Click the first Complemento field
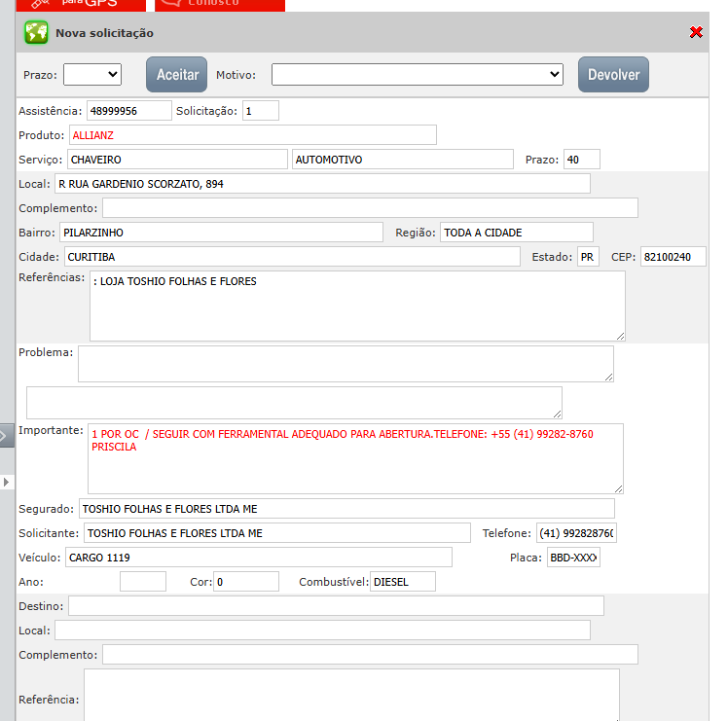Image resolution: width=728 pixels, height=721 pixels. pyautogui.click(x=370, y=208)
